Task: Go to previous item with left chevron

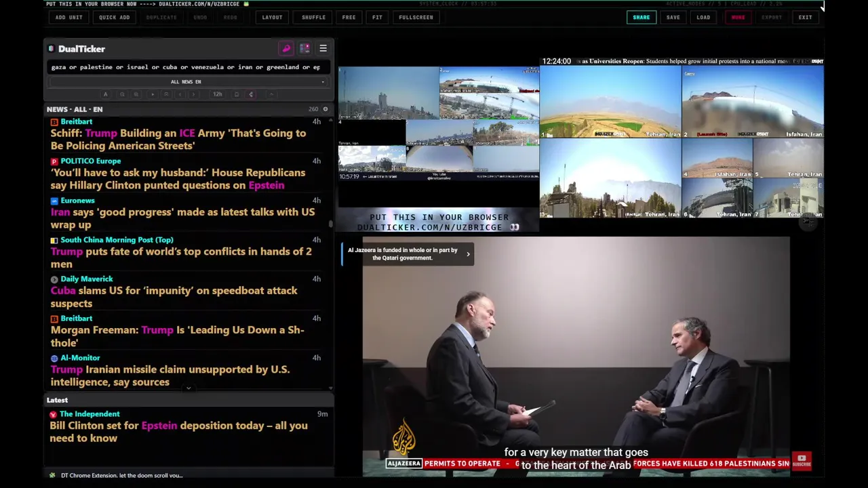Action: tap(180, 94)
